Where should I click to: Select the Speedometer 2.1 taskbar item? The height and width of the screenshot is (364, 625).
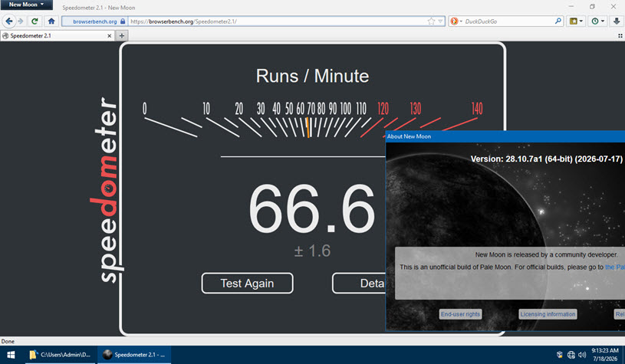(134, 355)
